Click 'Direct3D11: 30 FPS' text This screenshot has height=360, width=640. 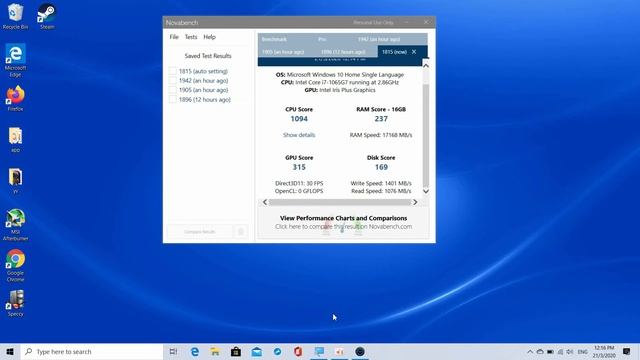tap(299, 183)
